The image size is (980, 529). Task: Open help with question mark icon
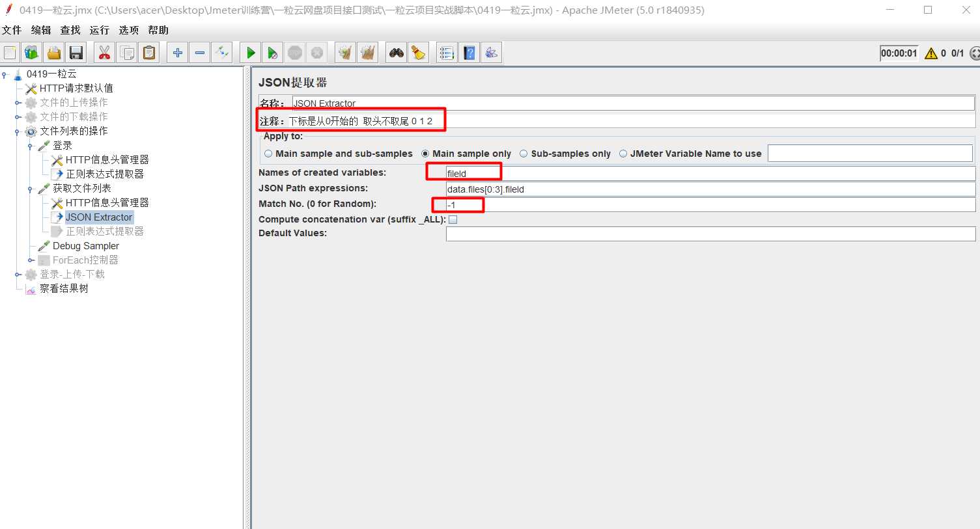point(469,53)
